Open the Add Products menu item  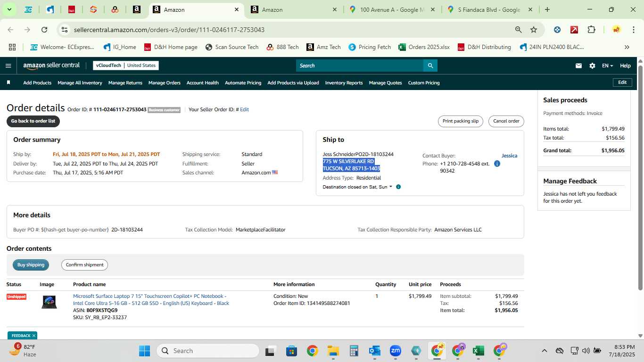37,82
